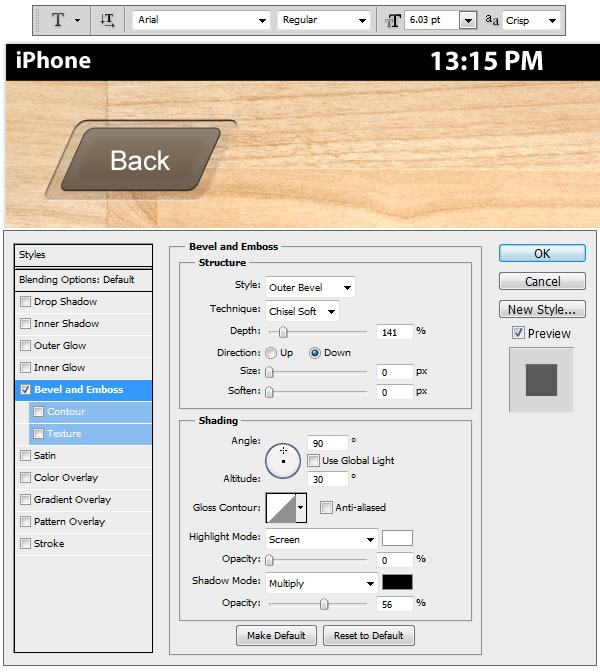
Task: Click the Soften slider handle
Action: tap(269, 392)
